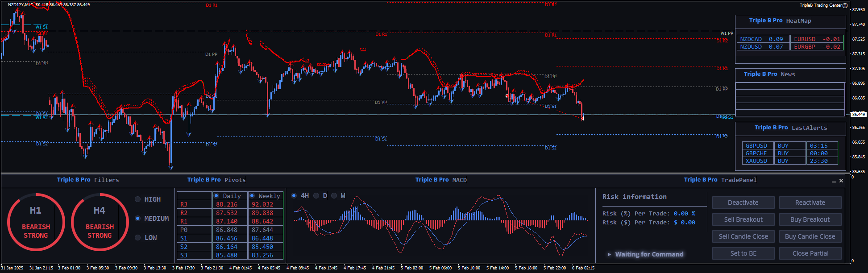Click the Sell Candle Close button
Screen dimensions: 868x273
pyautogui.click(x=743, y=236)
